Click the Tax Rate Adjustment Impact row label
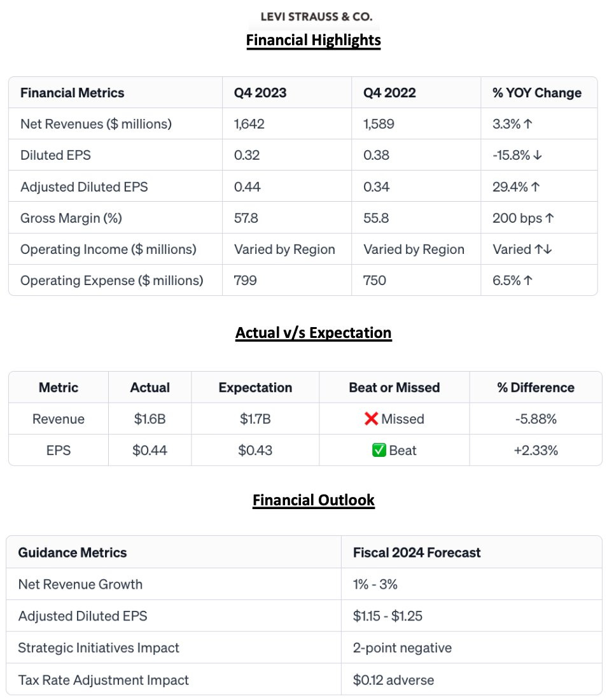The image size is (607, 700). point(104,680)
